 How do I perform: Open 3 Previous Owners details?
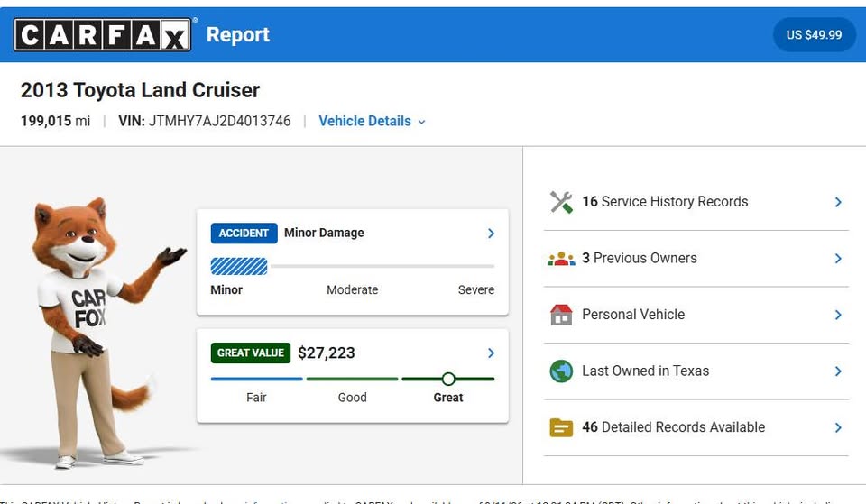coord(696,259)
